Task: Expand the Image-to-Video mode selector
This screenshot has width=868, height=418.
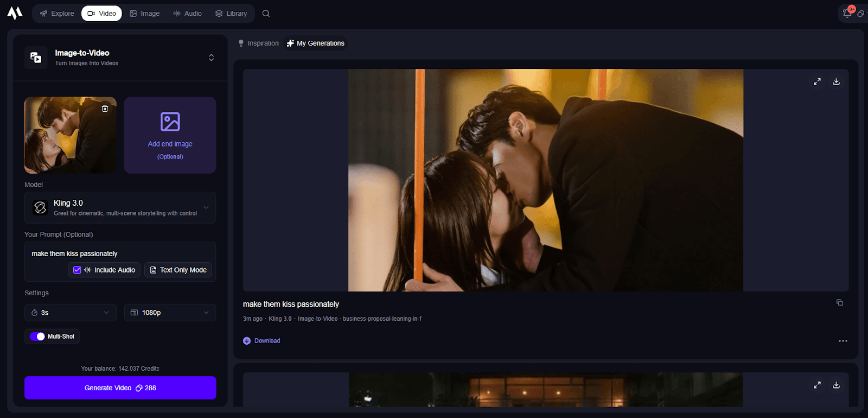Action: [x=211, y=58]
